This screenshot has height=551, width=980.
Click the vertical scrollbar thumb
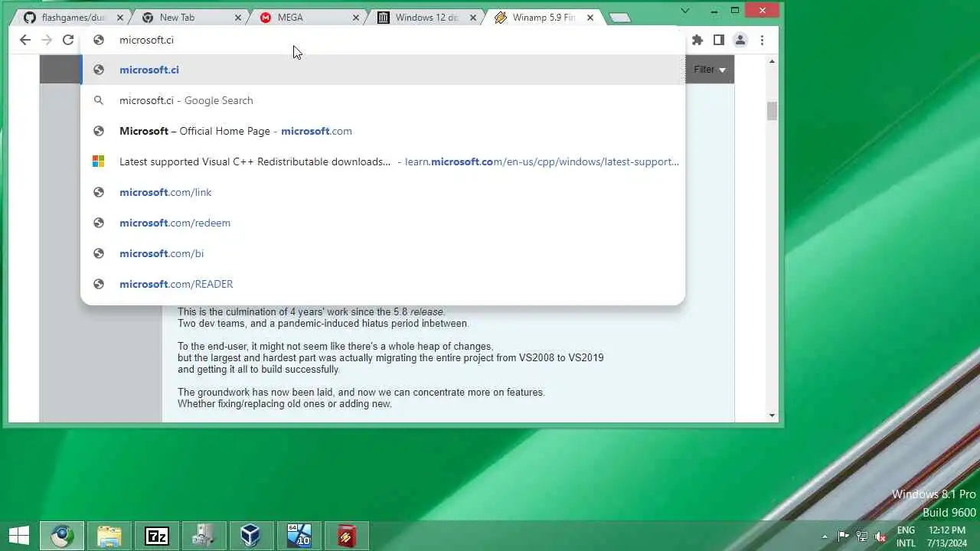coord(772,111)
